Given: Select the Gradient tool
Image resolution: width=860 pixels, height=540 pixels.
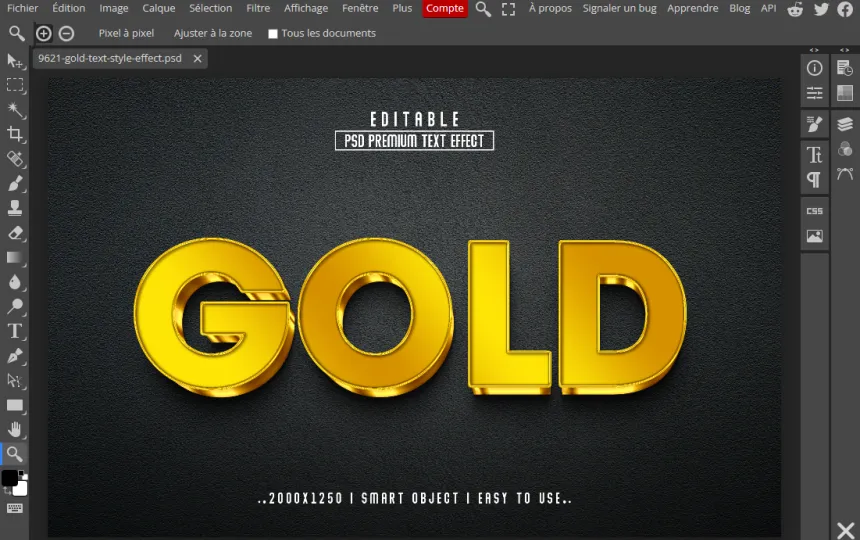Looking at the screenshot, I should (x=15, y=257).
